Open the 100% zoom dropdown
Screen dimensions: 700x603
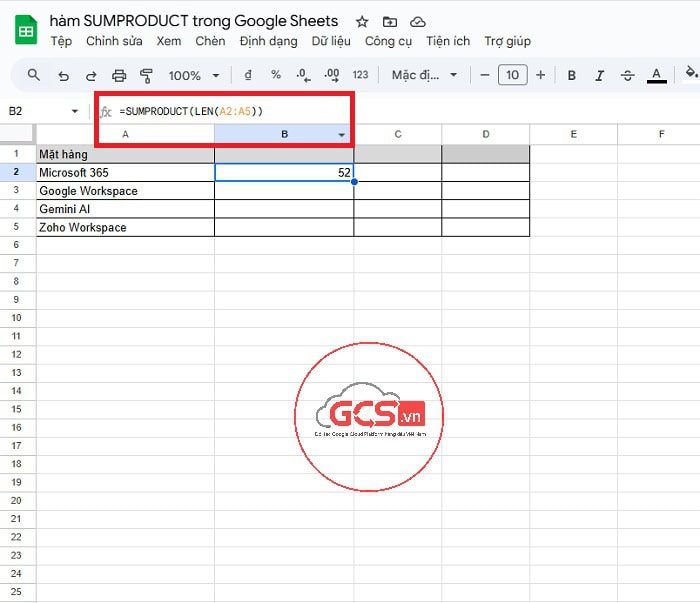(x=192, y=75)
